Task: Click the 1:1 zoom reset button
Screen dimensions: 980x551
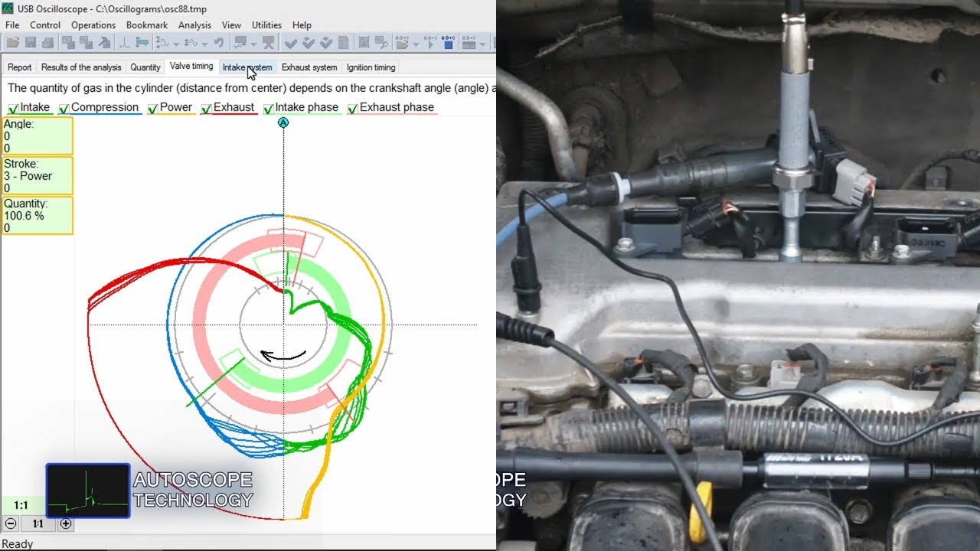Action: click(x=38, y=524)
